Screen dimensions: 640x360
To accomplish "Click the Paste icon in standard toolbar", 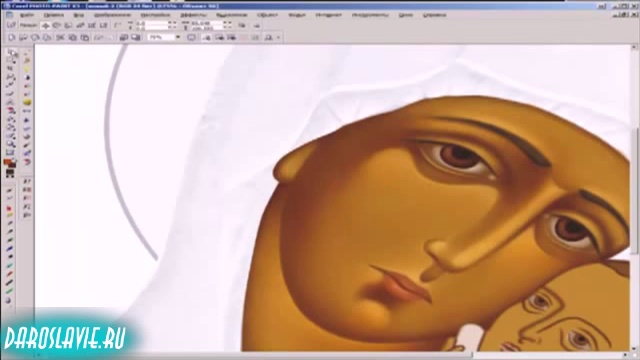I will coord(84,38).
